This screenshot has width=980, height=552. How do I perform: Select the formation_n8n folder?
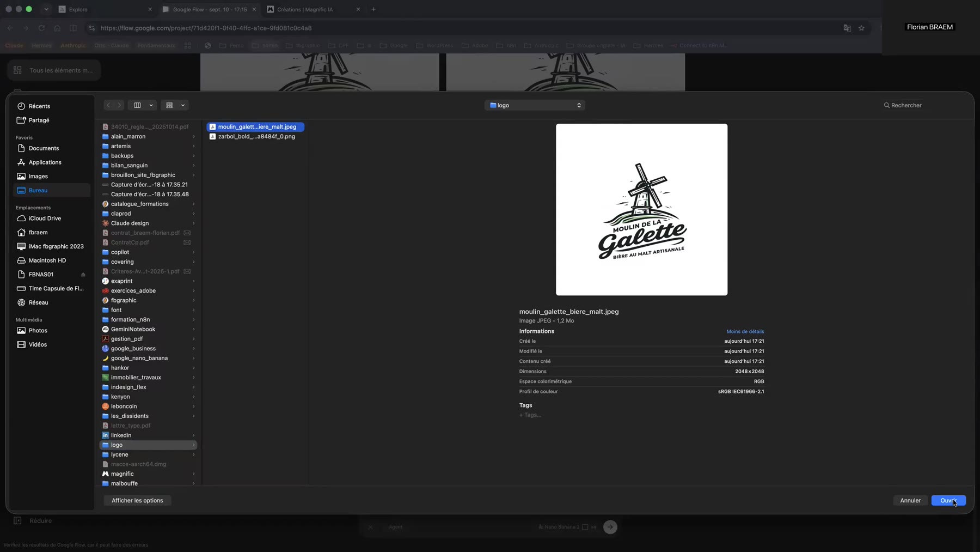(148, 320)
